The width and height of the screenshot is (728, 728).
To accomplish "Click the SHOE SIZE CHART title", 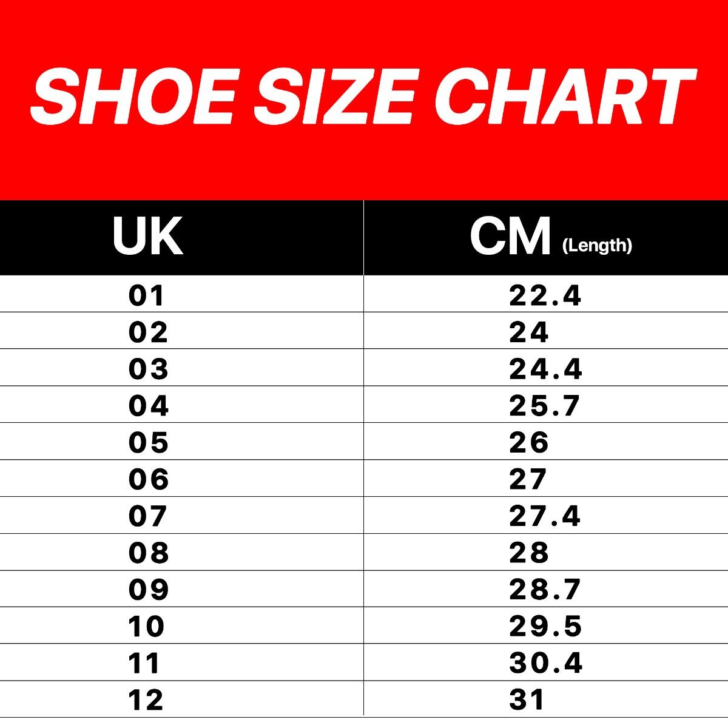I will [363, 97].
